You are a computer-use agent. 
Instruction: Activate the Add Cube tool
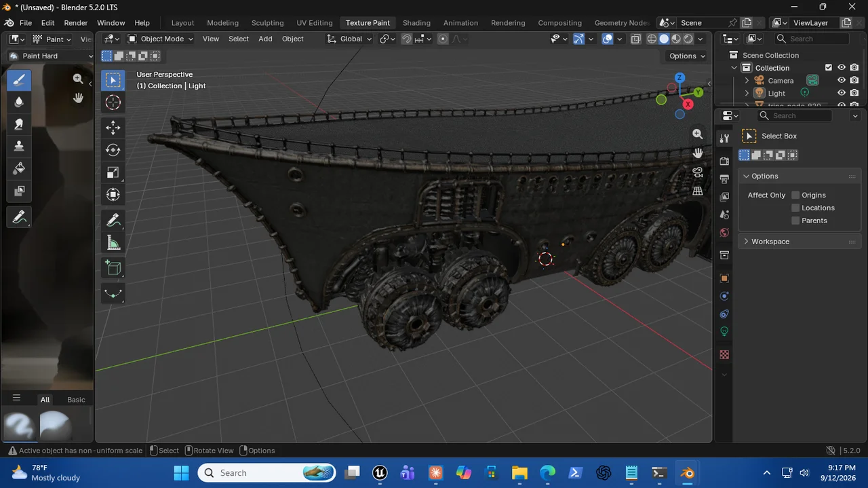tap(113, 267)
